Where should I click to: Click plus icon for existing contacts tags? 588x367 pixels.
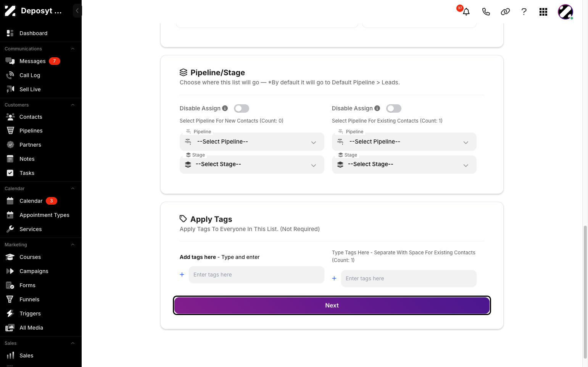334,278
